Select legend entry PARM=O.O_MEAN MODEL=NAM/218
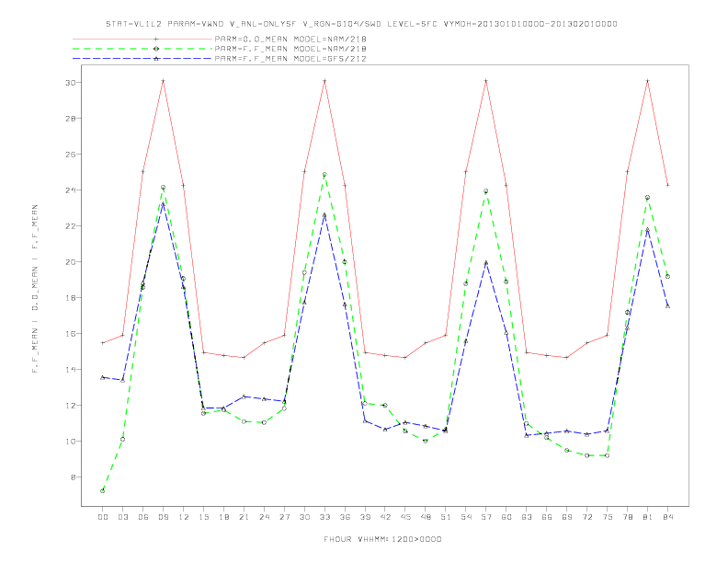Viewport: 728px width, 563px height. (x=290, y=39)
